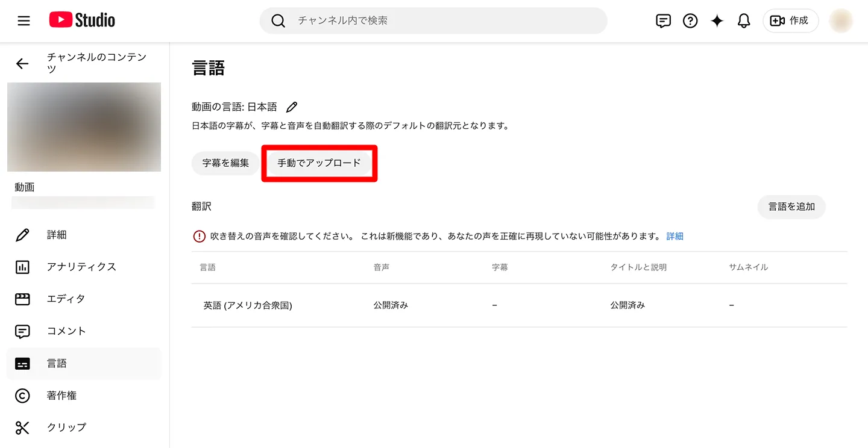Select the 英語 (アメリカ合衆国) row
Viewport: 868px width, 448px height.
click(519, 305)
